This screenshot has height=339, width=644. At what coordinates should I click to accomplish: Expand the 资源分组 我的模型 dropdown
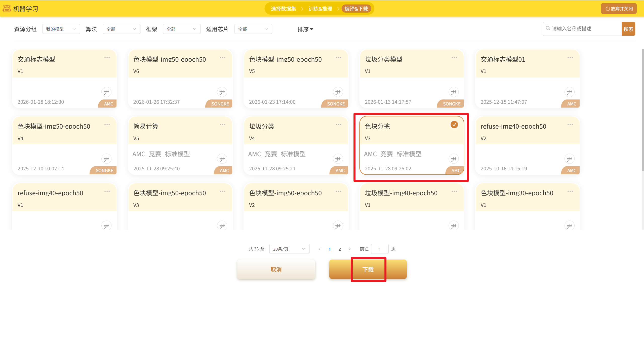[x=61, y=29]
